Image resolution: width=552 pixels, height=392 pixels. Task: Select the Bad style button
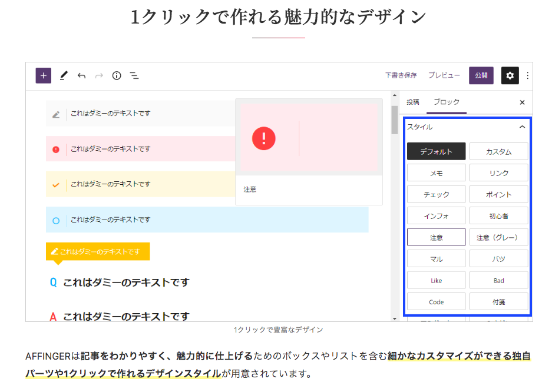coord(498,281)
